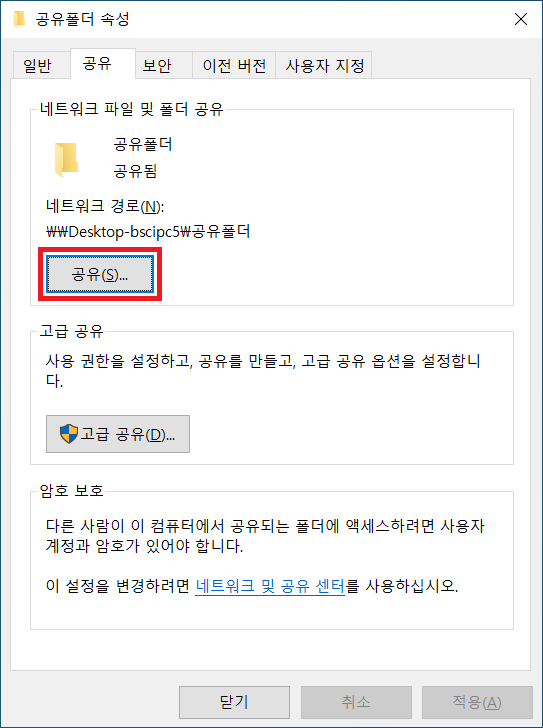Click the 네트워크 경로(N) label
Viewport: 543px width, 728px height.
(105, 206)
